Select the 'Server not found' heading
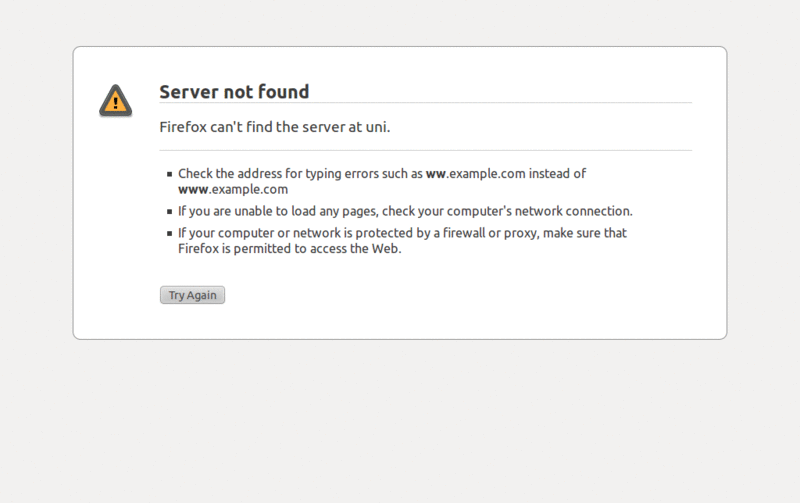 [x=234, y=92]
